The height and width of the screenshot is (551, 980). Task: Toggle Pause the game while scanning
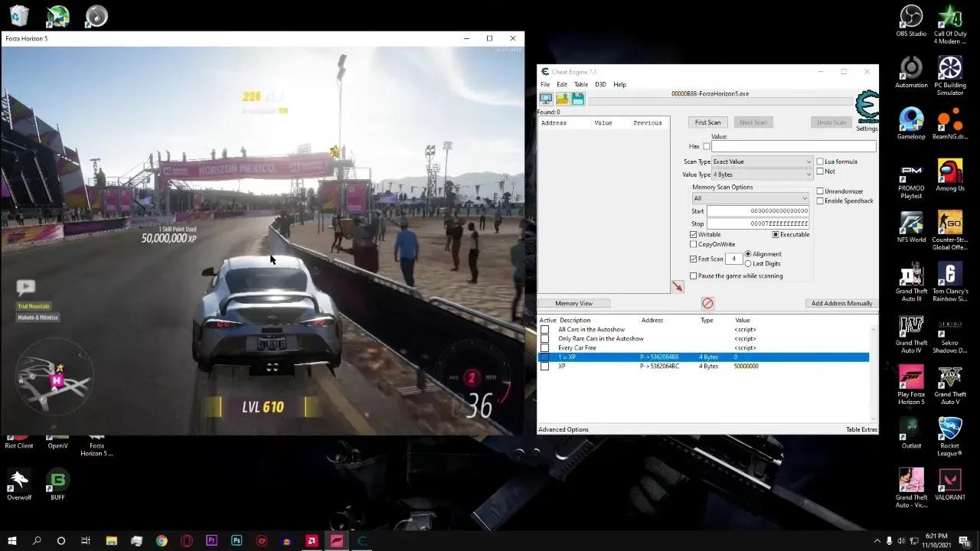[694, 276]
